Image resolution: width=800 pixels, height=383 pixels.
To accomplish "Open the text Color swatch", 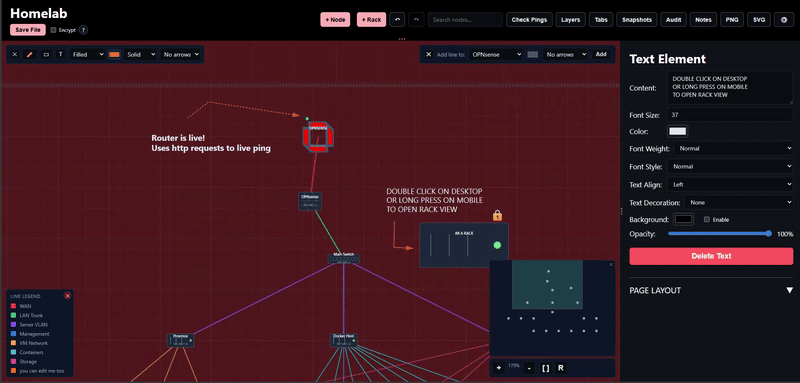I will [x=678, y=132].
